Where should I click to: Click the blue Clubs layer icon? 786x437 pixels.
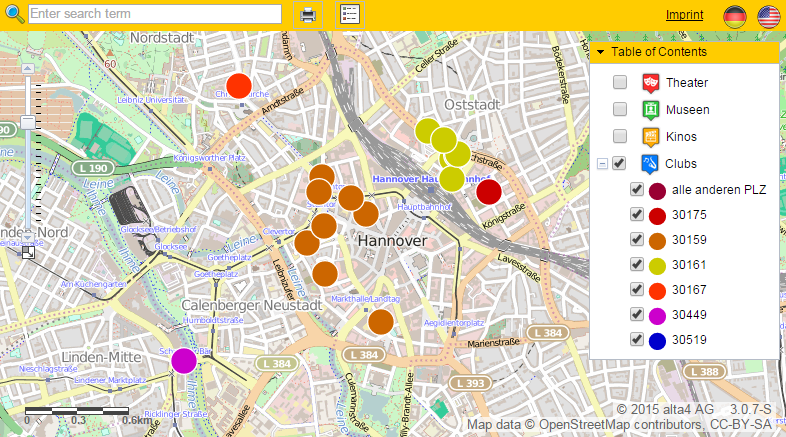coord(650,164)
